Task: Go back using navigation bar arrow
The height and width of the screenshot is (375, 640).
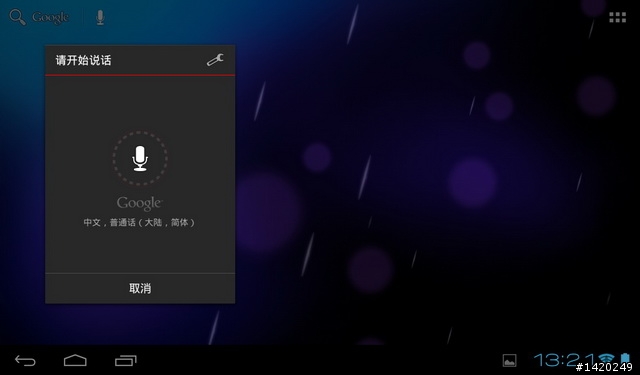Action: tap(25, 360)
